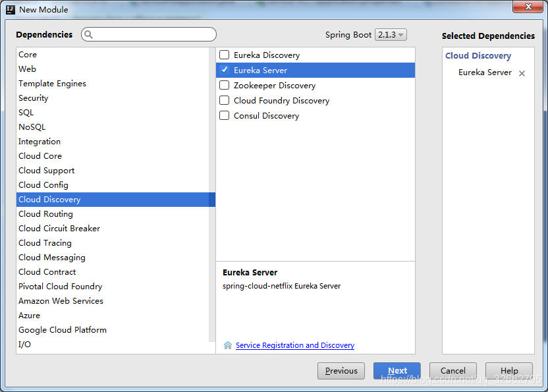Image resolution: width=548 pixels, height=392 pixels.
Task: Focus the dependencies search field
Action: 149,34
